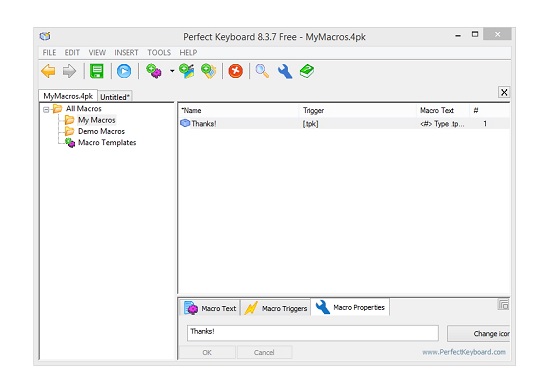Save file with green floppy disk icon
This screenshot has width=550, height=389.
click(97, 71)
